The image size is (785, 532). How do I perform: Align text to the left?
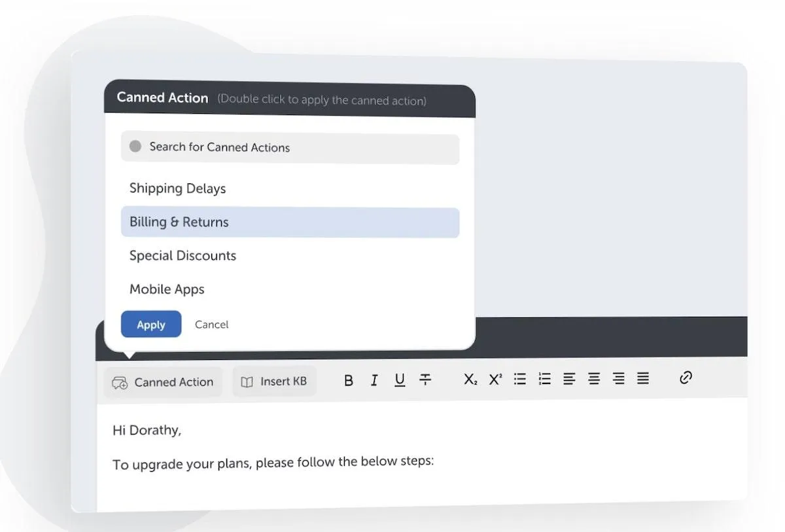(569, 378)
